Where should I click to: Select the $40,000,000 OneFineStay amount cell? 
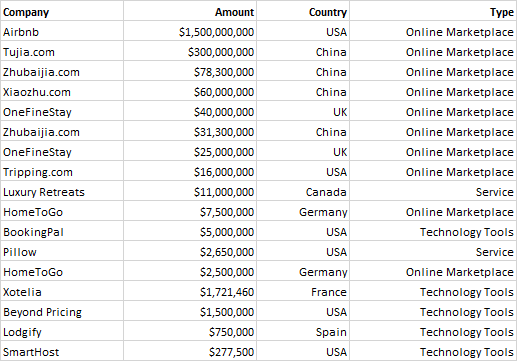pos(190,111)
